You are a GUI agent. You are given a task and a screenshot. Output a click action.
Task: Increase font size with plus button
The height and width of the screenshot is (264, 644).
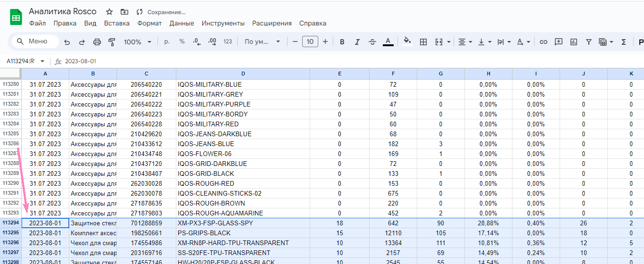click(x=325, y=42)
